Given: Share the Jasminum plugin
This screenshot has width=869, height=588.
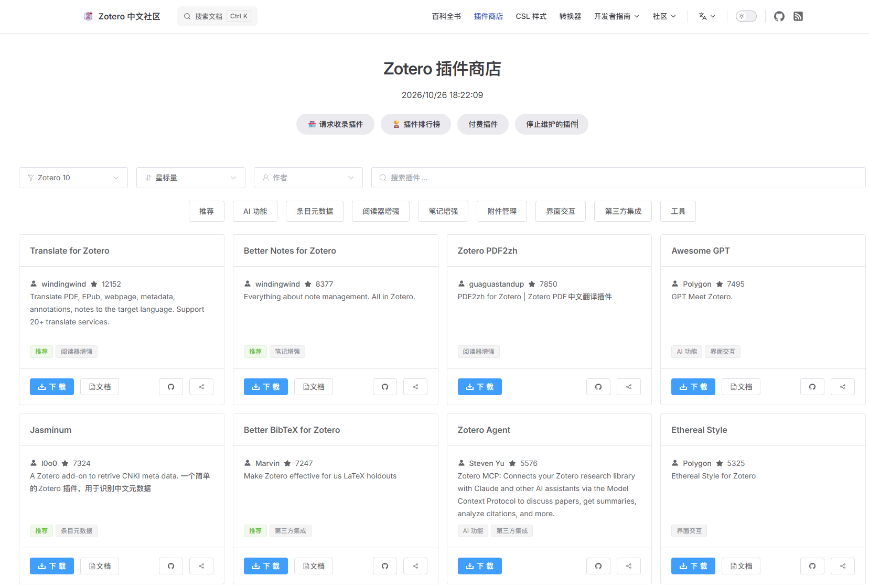Looking at the screenshot, I should pyautogui.click(x=201, y=566).
